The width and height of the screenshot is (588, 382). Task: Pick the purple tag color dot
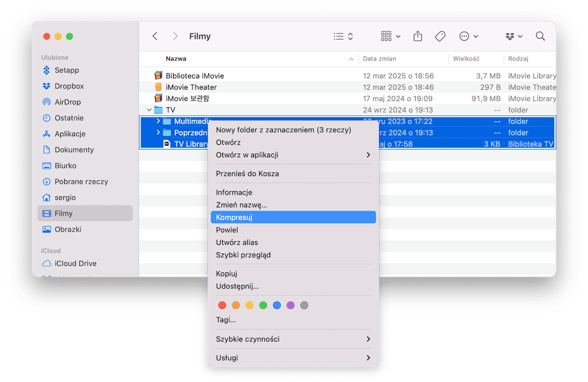291,305
